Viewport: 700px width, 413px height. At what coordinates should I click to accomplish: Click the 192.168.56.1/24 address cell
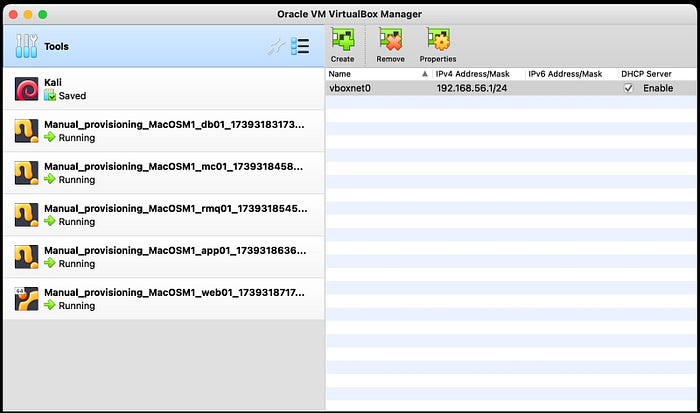click(472, 88)
